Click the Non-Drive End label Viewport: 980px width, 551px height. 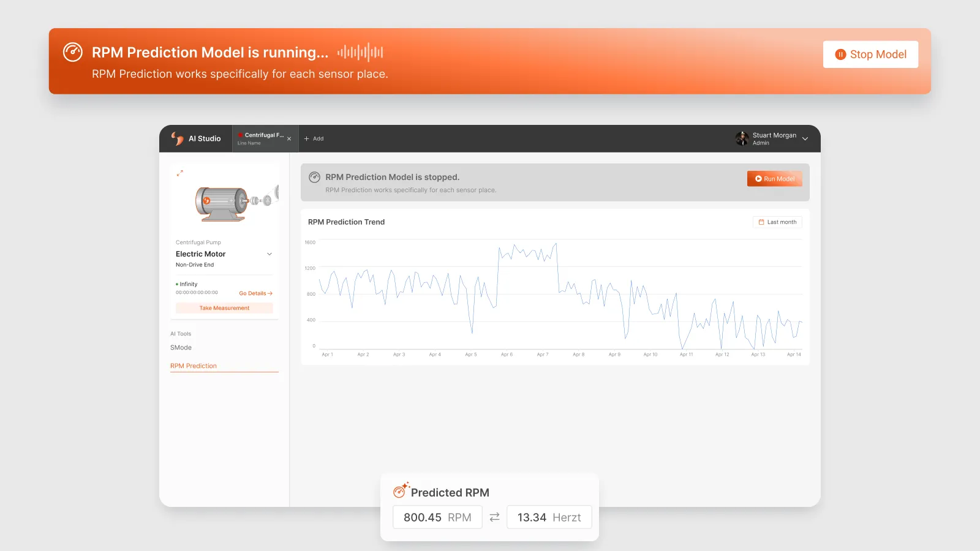coord(195,265)
